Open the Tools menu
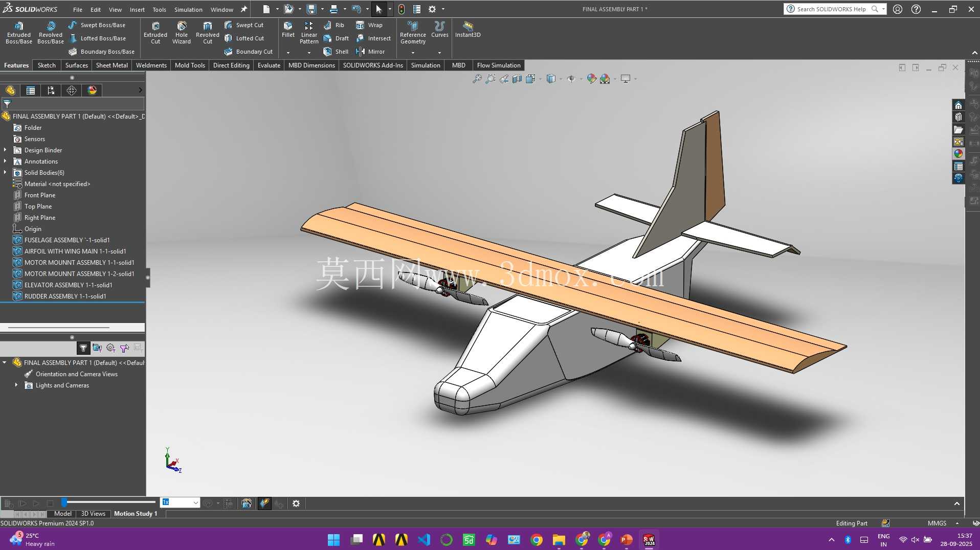This screenshot has height=550, width=980. pyautogui.click(x=159, y=10)
